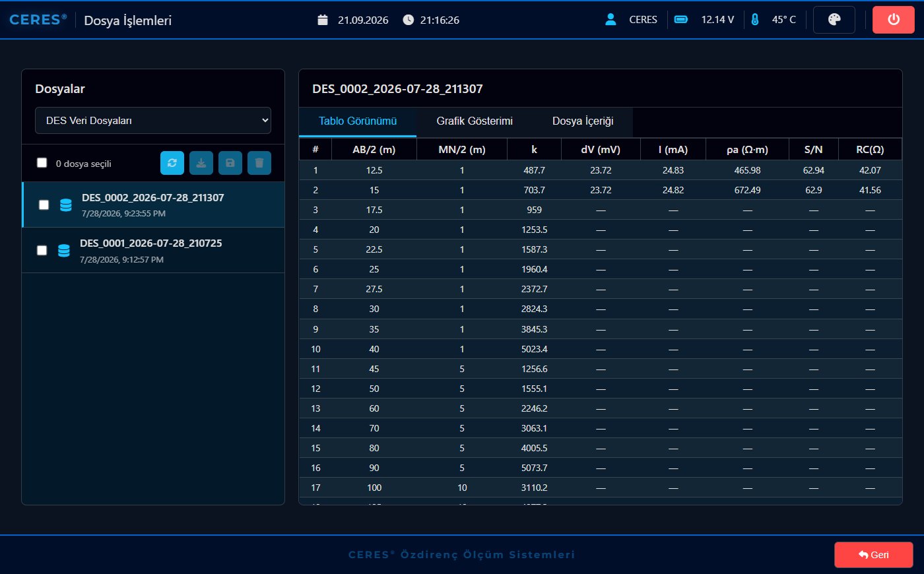Click the clock icon beside the time
Screen dimensions: 924x574
pos(409,20)
